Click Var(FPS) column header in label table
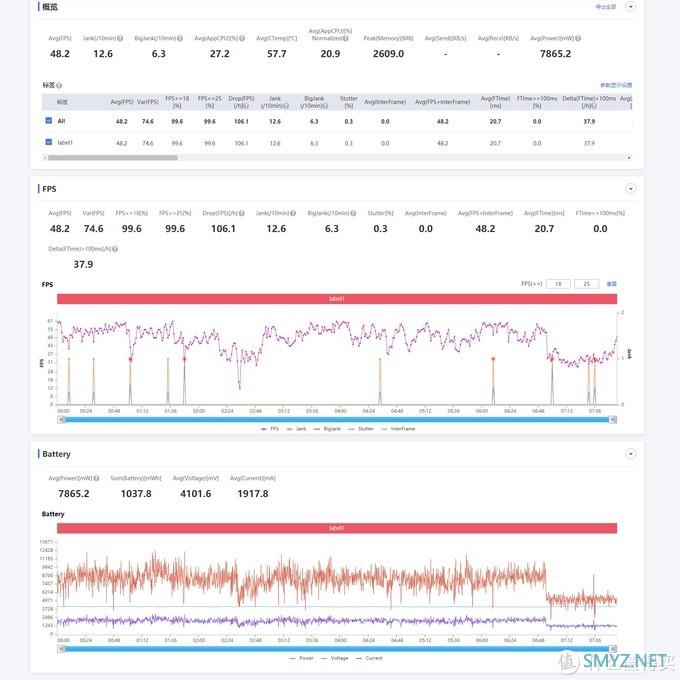This screenshot has height=680, width=680. point(148,102)
